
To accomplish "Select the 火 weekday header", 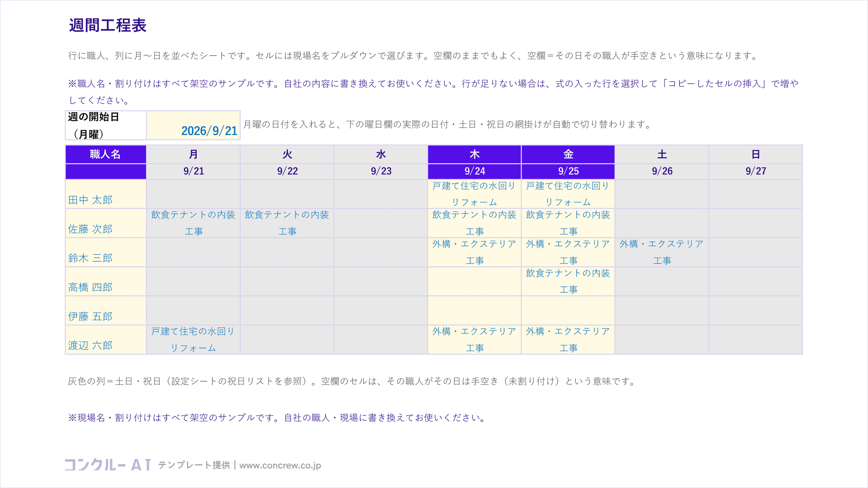I will [287, 154].
